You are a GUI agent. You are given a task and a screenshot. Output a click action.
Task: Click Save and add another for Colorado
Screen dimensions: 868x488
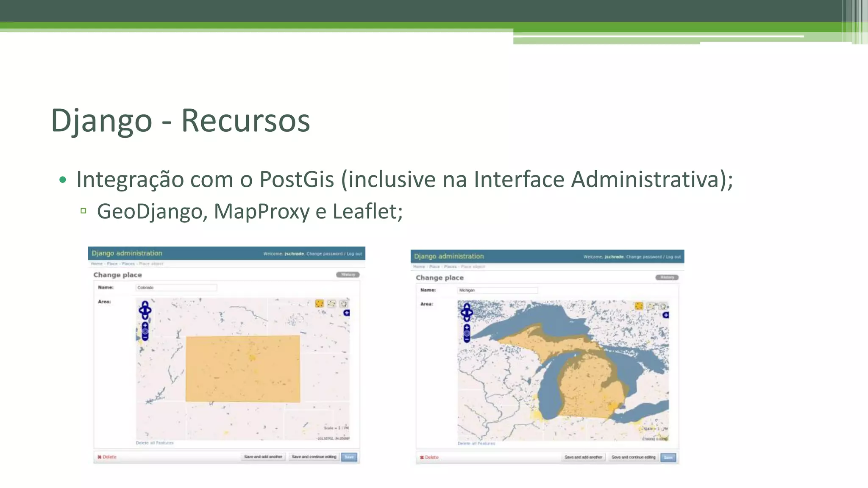point(263,457)
